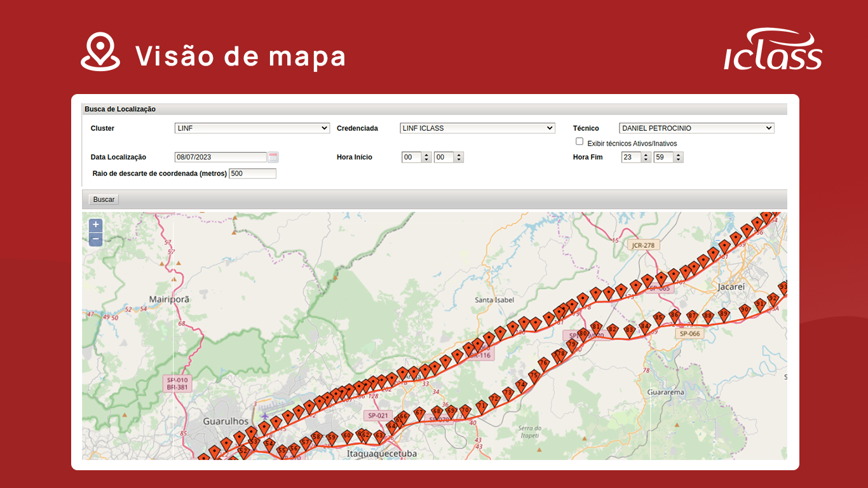This screenshot has height=488, width=868.
Task: Select marker 67 near SP-021
Action: pos(419,413)
